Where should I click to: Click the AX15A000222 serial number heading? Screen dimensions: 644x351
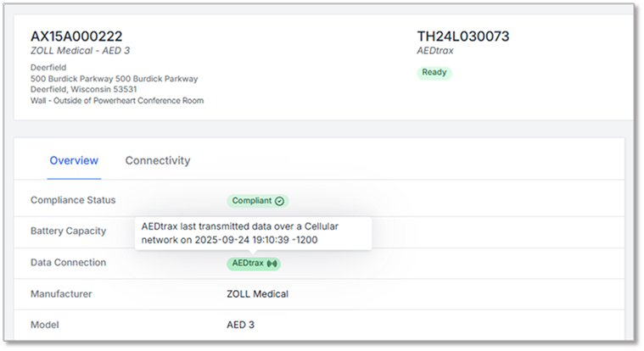point(76,36)
